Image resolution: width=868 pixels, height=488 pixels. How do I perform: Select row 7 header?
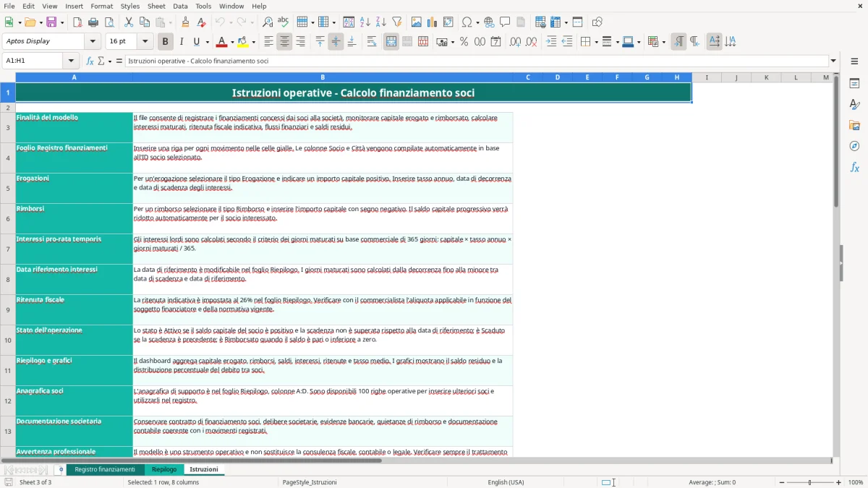pos(7,249)
